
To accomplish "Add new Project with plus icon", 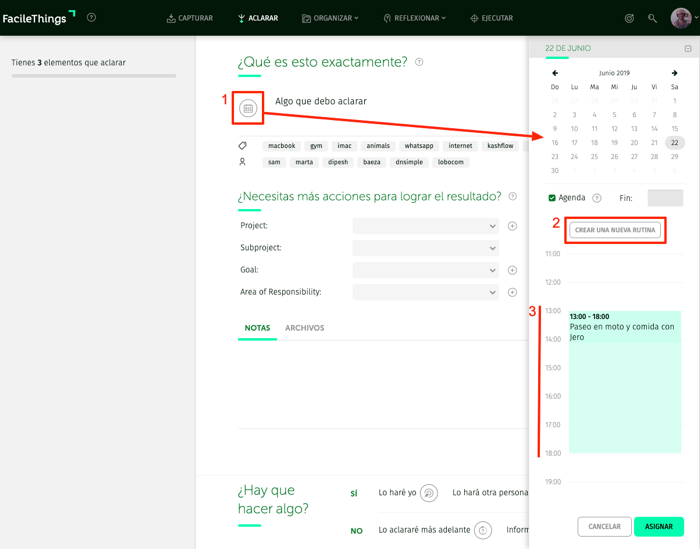I will (x=512, y=226).
